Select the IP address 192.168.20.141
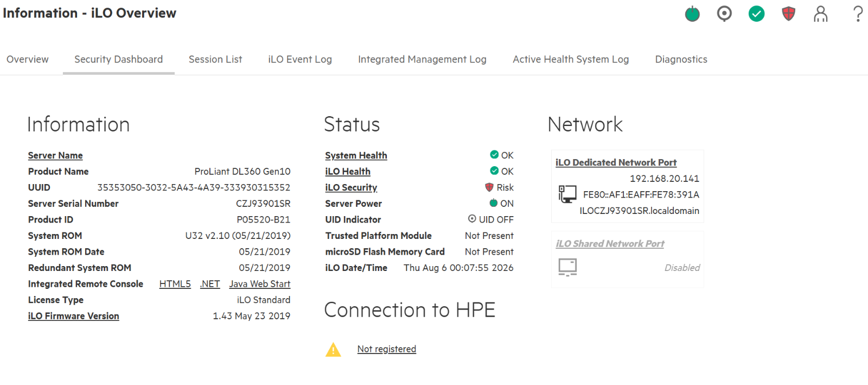Image resolution: width=868 pixels, height=385 pixels. coord(665,179)
